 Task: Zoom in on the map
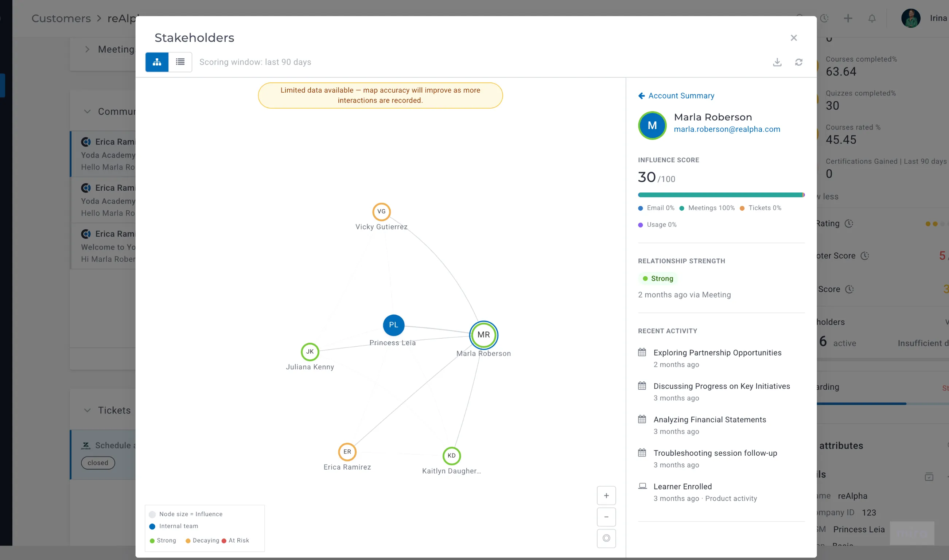(606, 495)
